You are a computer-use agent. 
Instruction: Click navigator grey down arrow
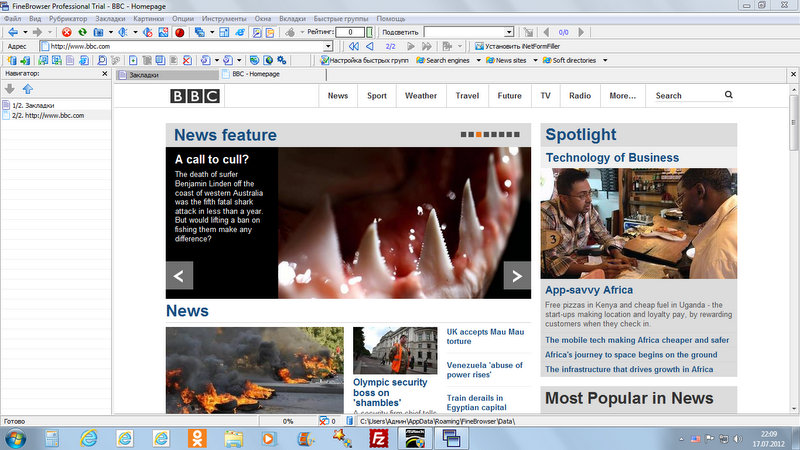pos(10,89)
